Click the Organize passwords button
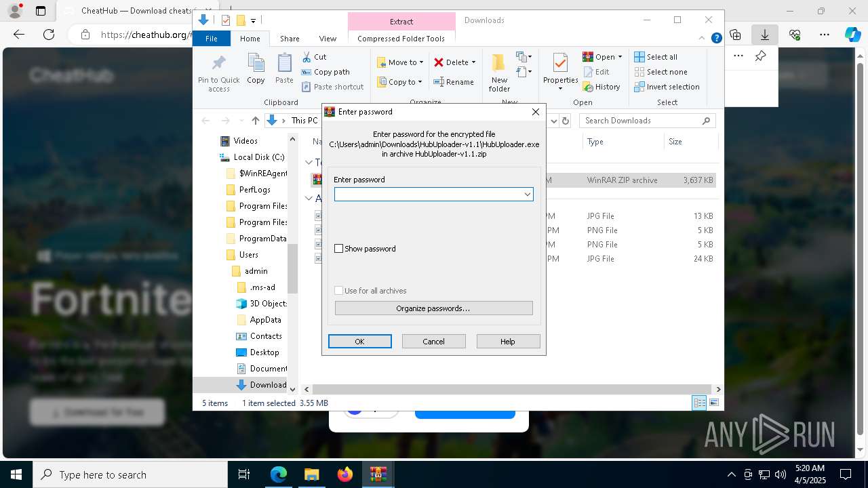 coord(433,308)
